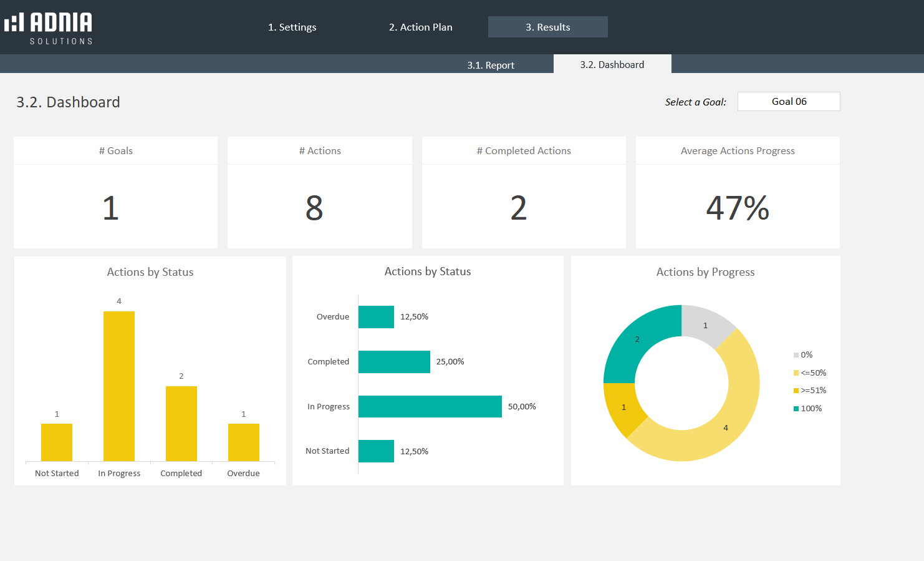This screenshot has height=561, width=924.
Task: Select the 3.2. Dashboard subtab
Action: [x=612, y=64]
